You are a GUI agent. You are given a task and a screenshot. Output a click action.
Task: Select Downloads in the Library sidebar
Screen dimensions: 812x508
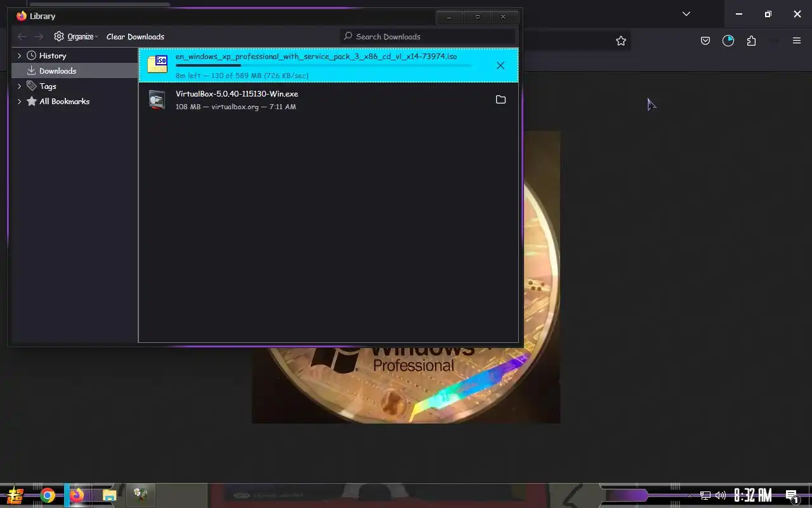58,71
